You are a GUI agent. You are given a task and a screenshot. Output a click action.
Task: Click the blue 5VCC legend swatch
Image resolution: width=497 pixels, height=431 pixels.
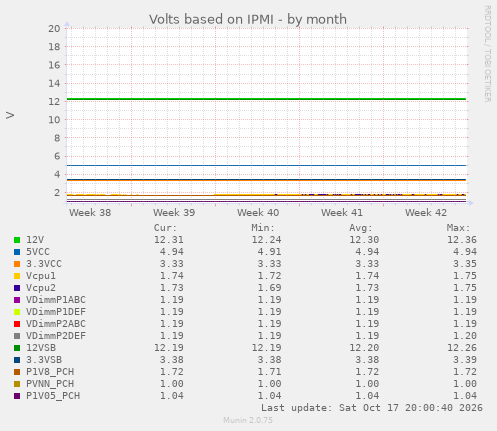[17, 252]
